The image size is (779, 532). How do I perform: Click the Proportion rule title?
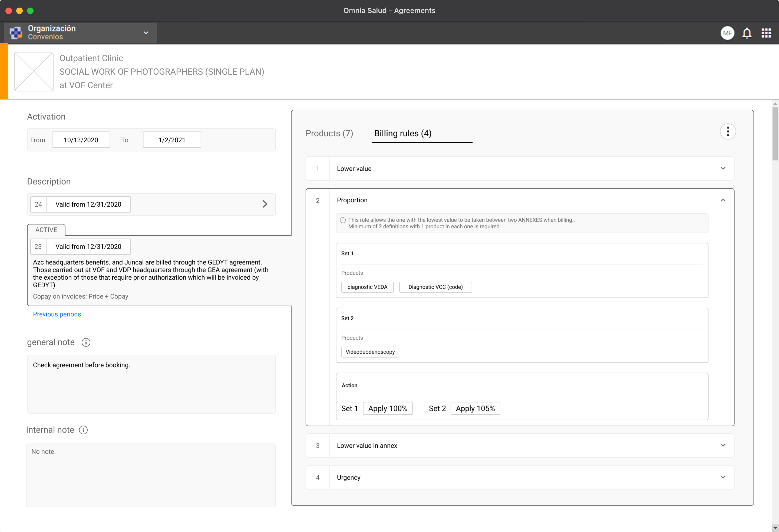point(352,200)
